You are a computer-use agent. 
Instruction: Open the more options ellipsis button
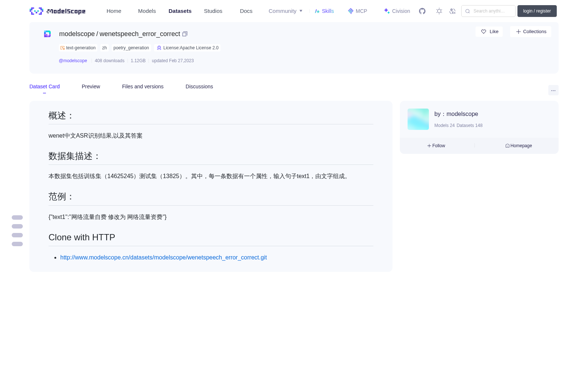553,90
